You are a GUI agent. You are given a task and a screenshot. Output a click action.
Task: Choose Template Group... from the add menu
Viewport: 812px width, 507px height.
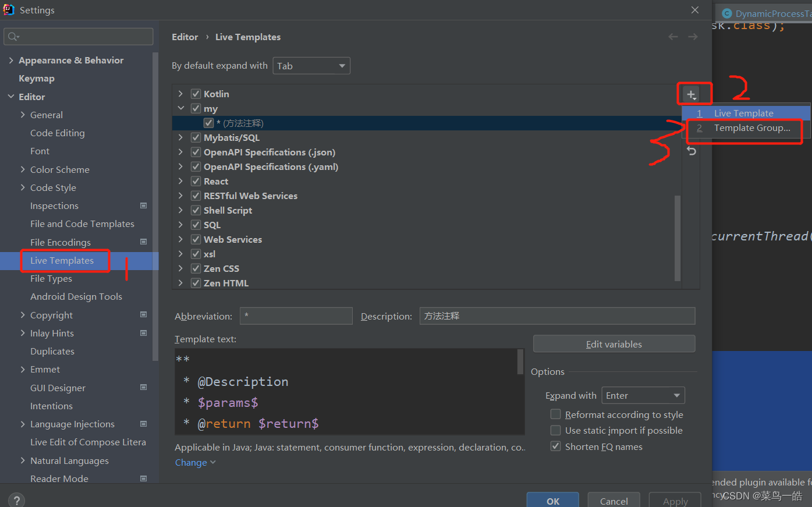click(746, 127)
